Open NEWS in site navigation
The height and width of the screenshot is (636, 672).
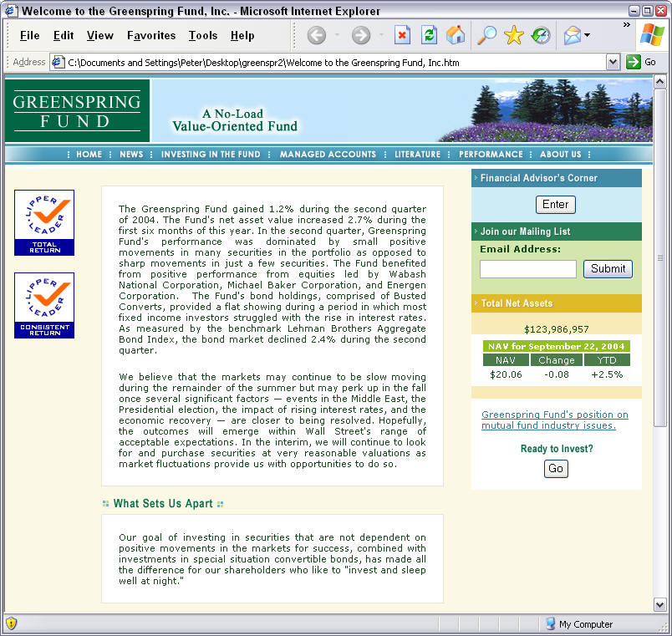pos(131,155)
